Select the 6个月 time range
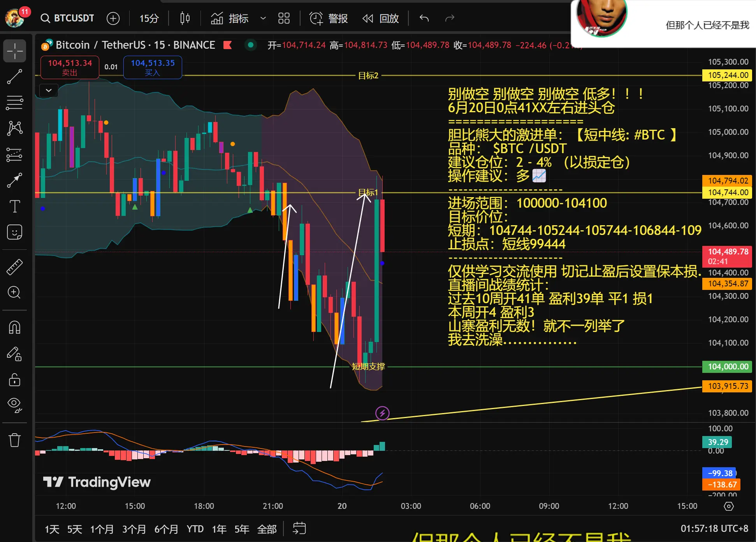 point(166,529)
